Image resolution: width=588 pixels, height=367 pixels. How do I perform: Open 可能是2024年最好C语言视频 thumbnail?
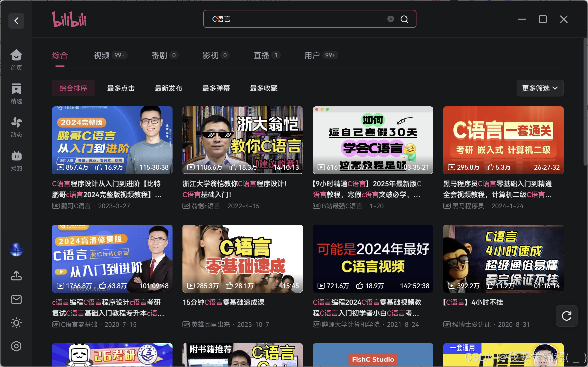tap(373, 259)
